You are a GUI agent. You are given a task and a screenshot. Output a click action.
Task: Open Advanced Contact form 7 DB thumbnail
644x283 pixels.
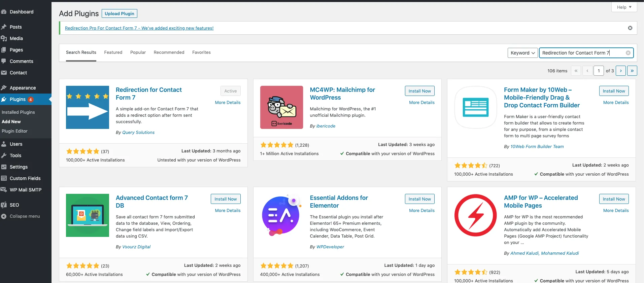pyautogui.click(x=88, y=215)
